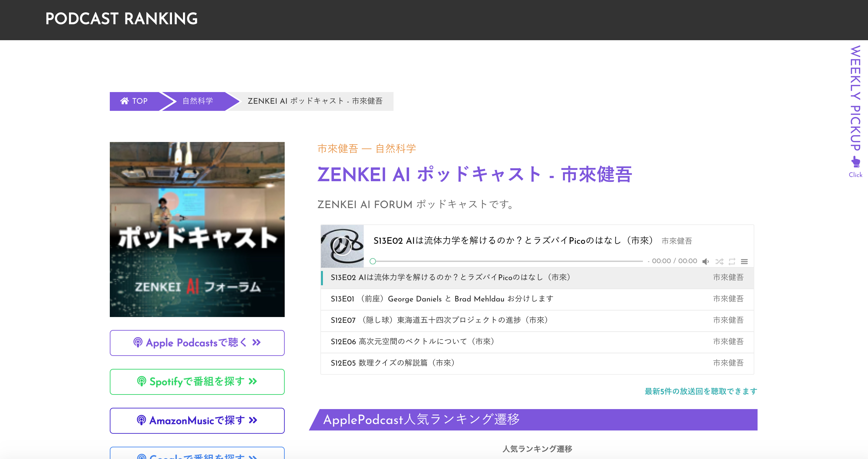Click the podcast icon on Apple Podcasts button

tap(138, 343)
